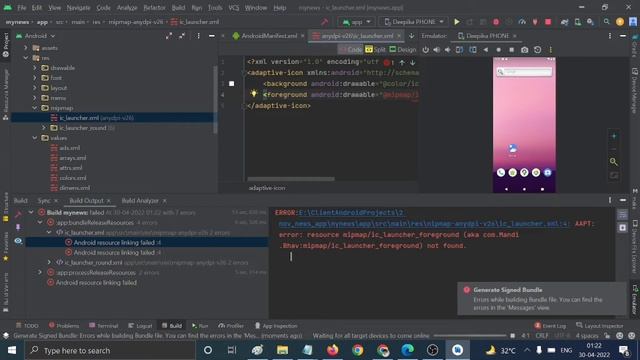The image size is (640, 360).
Task: Collapse the mipmap folder
Action: 35,108
